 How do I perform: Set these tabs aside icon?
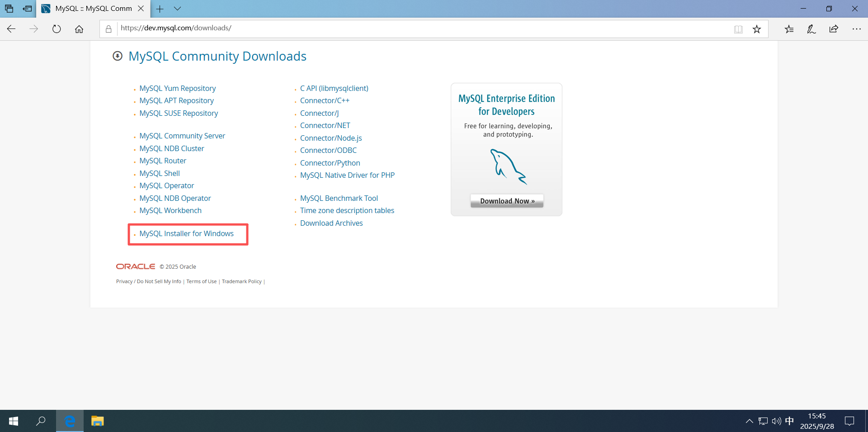[x=27, y=9]
